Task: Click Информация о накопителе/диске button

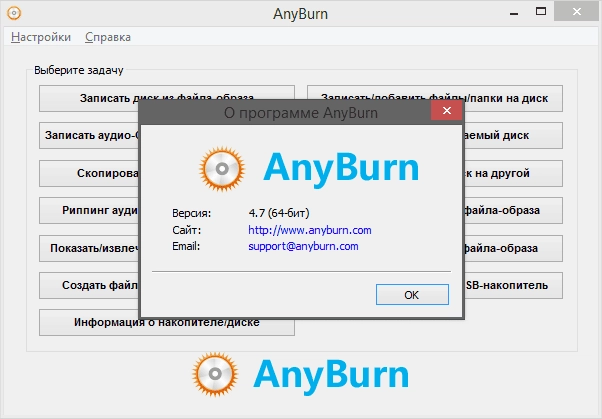Action: (167, 326)
